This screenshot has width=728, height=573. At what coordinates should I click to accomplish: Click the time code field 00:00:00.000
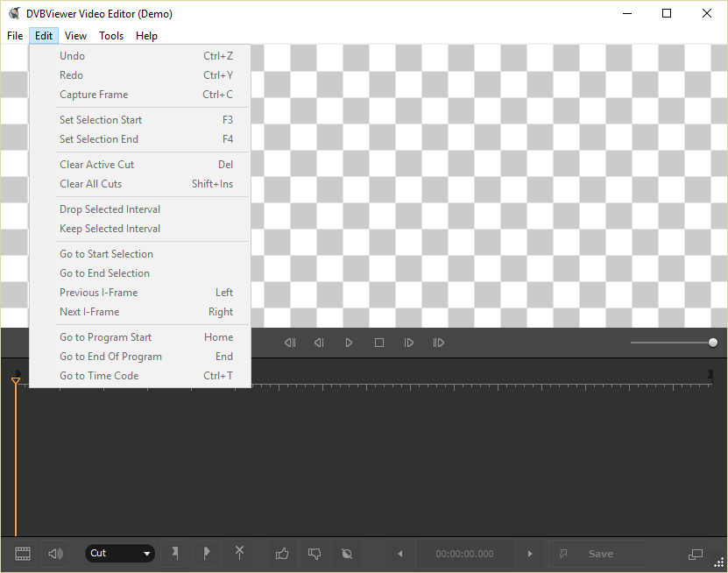(x=465, y=554)
